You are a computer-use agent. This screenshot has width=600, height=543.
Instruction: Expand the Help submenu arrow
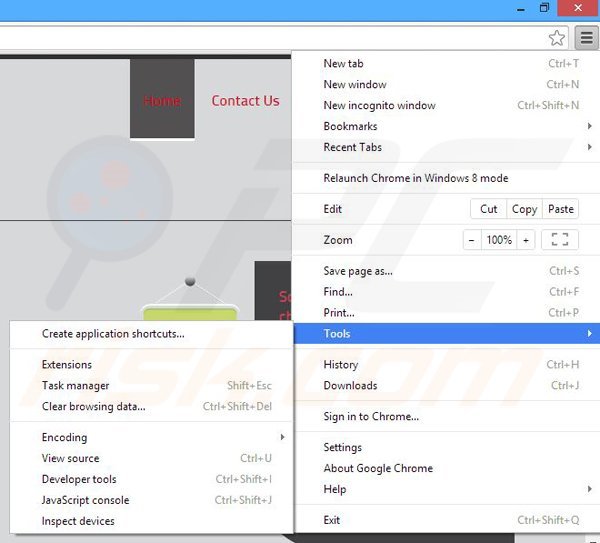[x=590, y=489]
